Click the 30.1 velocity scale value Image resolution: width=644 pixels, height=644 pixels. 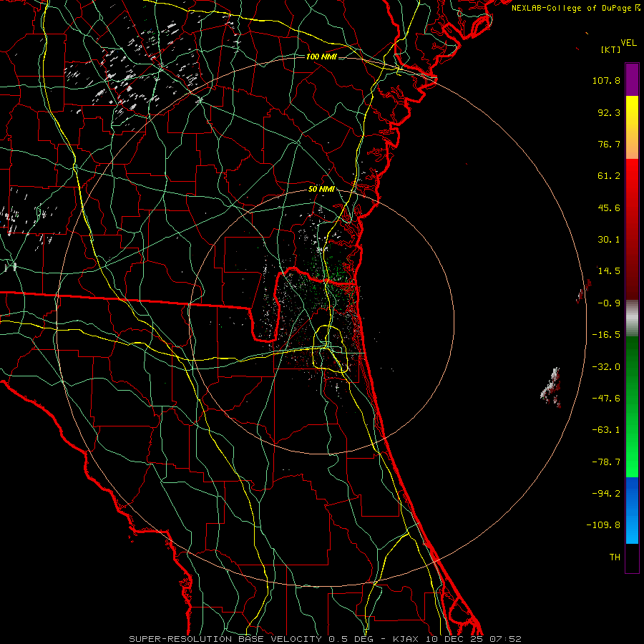tap(609, 240)
